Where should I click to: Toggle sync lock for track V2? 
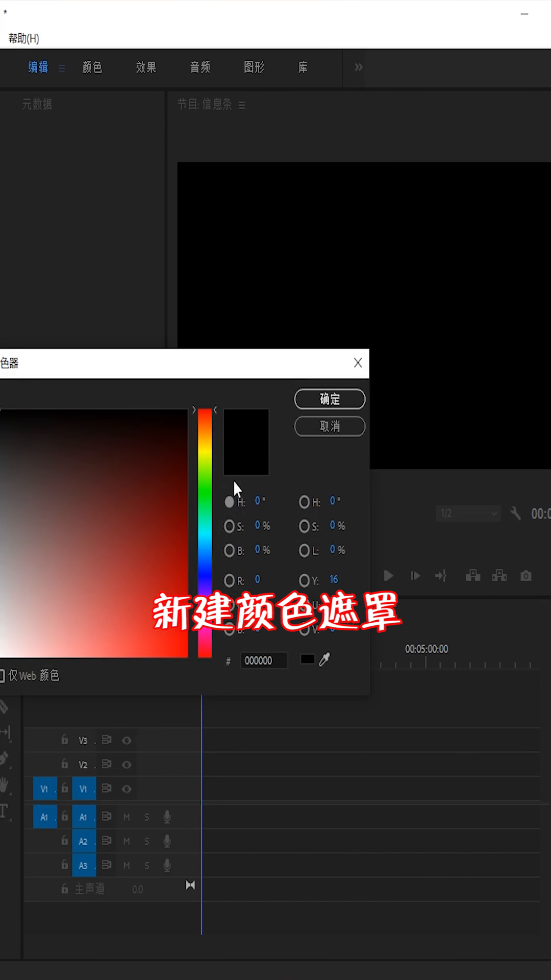pyautogui.click(x=107, y=764)
